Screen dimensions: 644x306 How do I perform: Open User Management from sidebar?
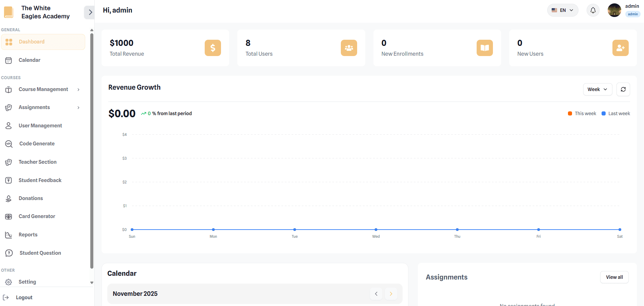[x=40, y=126]
